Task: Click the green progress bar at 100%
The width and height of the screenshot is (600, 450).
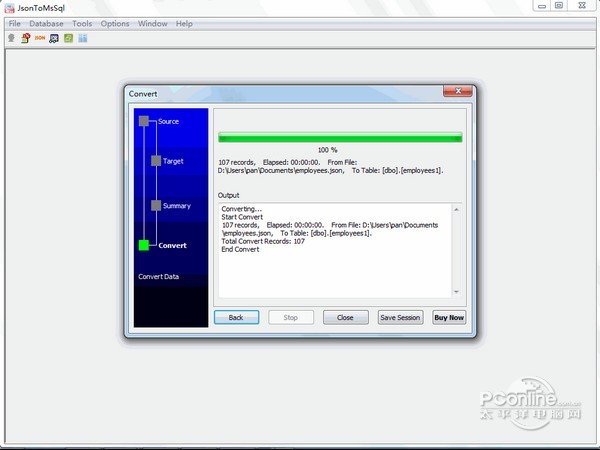Action: 340,137
